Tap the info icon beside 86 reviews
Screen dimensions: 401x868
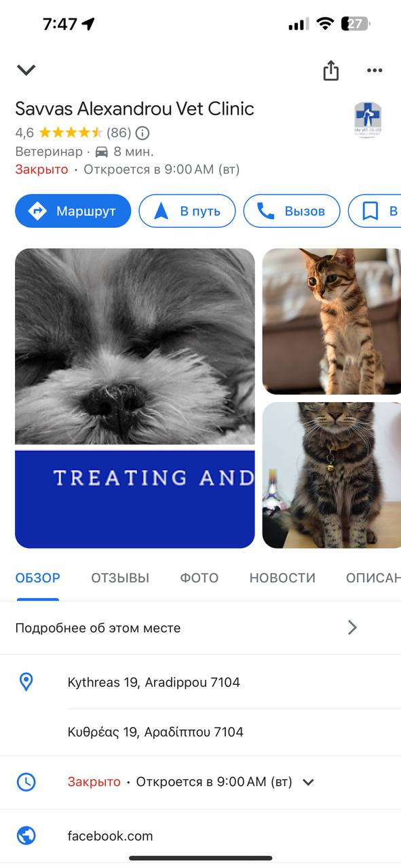tap(142, 133)
